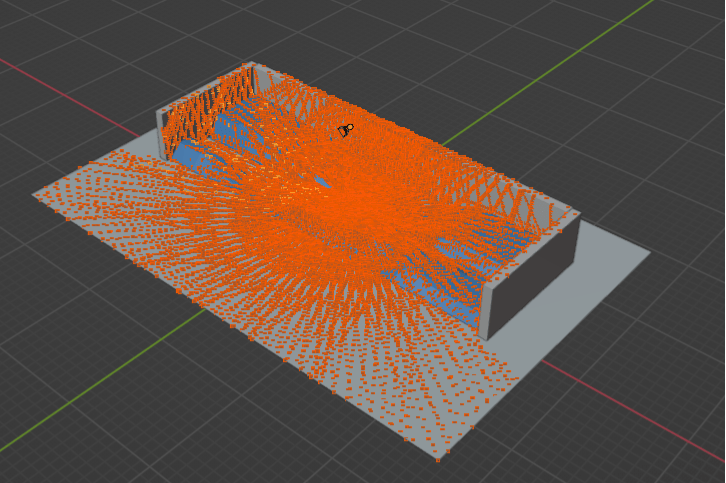Click the blue floor area near the left wall
726x483 pixels.
[x=190, y=155]
